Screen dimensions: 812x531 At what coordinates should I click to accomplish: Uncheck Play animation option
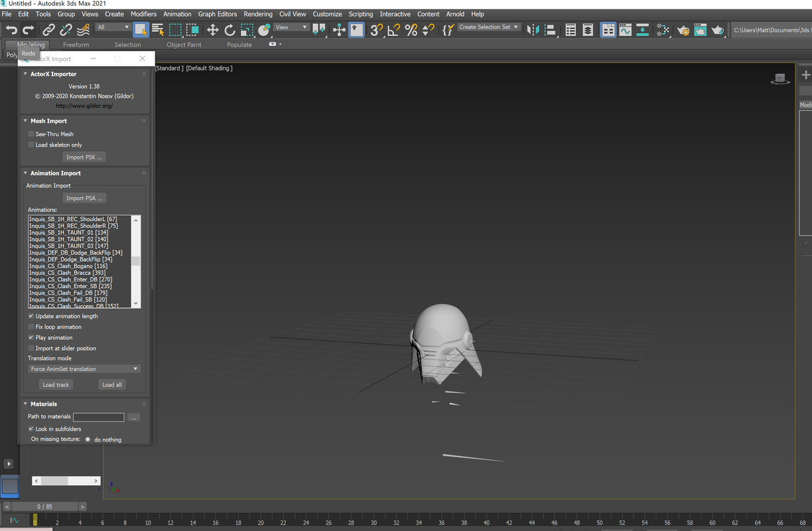[x=31, y=337]
